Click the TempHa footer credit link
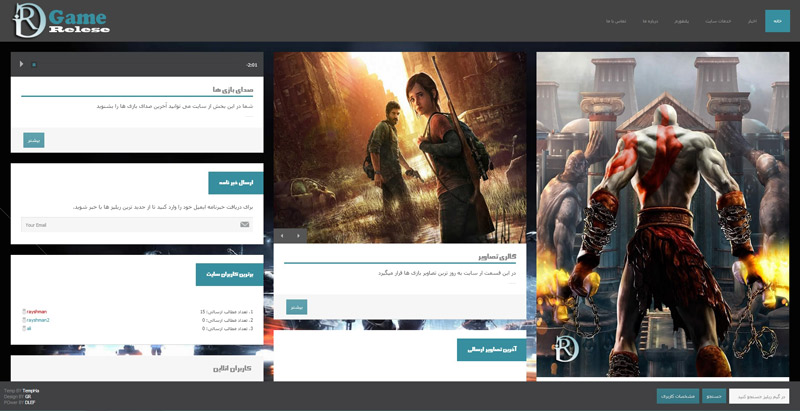The width and height of the screenshot is (800, 411). [31, 391]
